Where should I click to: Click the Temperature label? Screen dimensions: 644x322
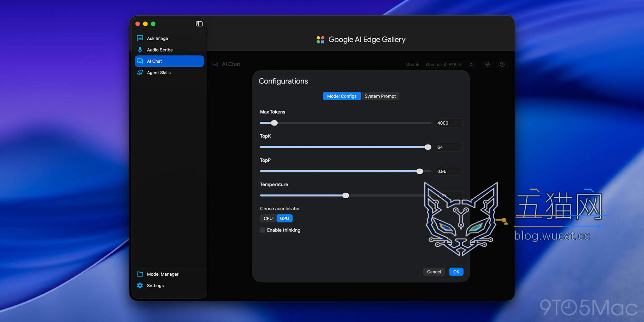pos(274,185)
